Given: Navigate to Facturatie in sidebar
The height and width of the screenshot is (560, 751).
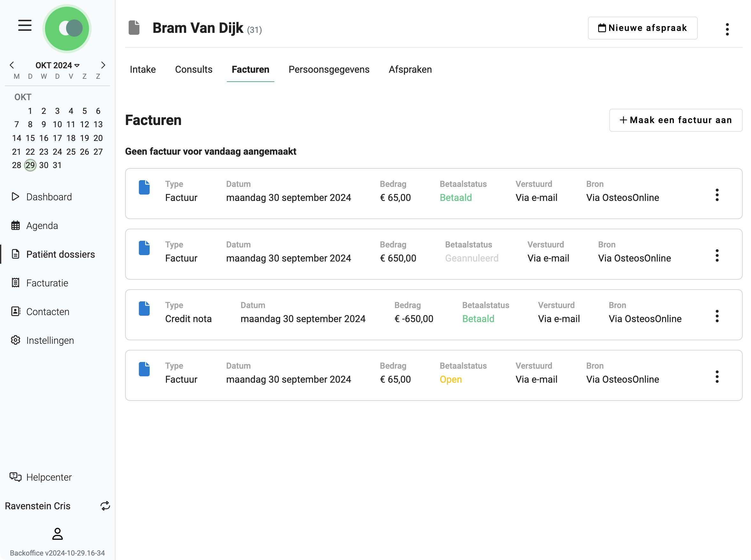Looking at the screenshot, I should pos(47,283).
